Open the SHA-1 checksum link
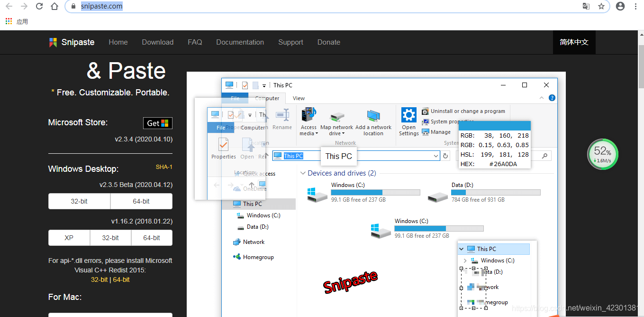Viewport: 644px width, 317px height. pyautogui.click(x=164, y=167)
